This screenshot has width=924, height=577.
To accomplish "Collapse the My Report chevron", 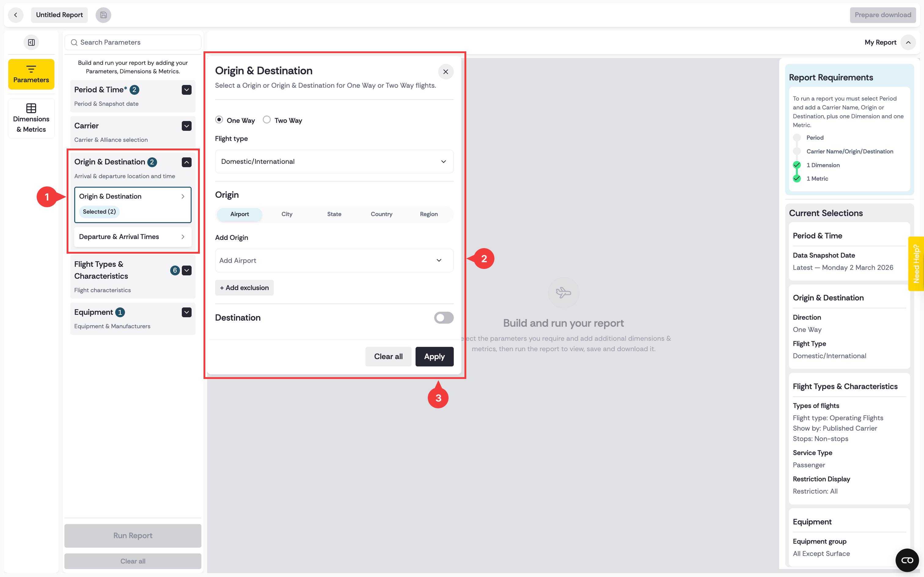I will coord(908,42).
